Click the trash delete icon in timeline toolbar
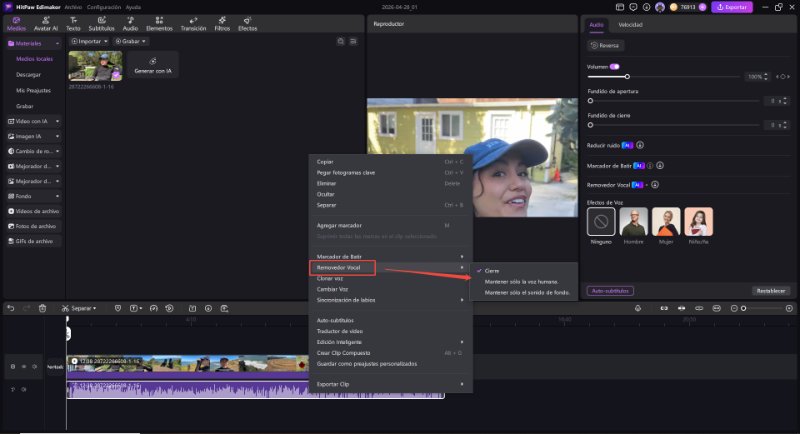Screen dimensions: 800x434 click(x=42, y=308)
